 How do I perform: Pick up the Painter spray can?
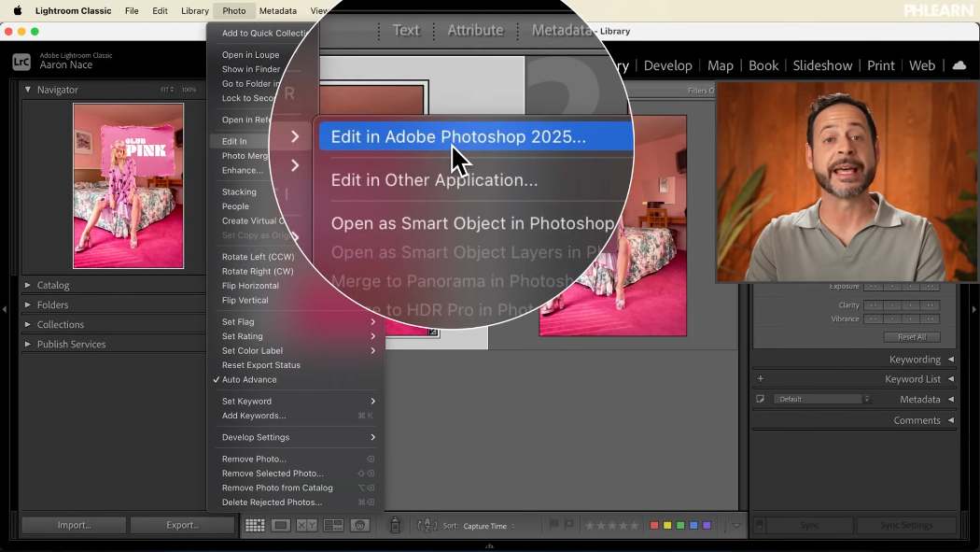395,525
